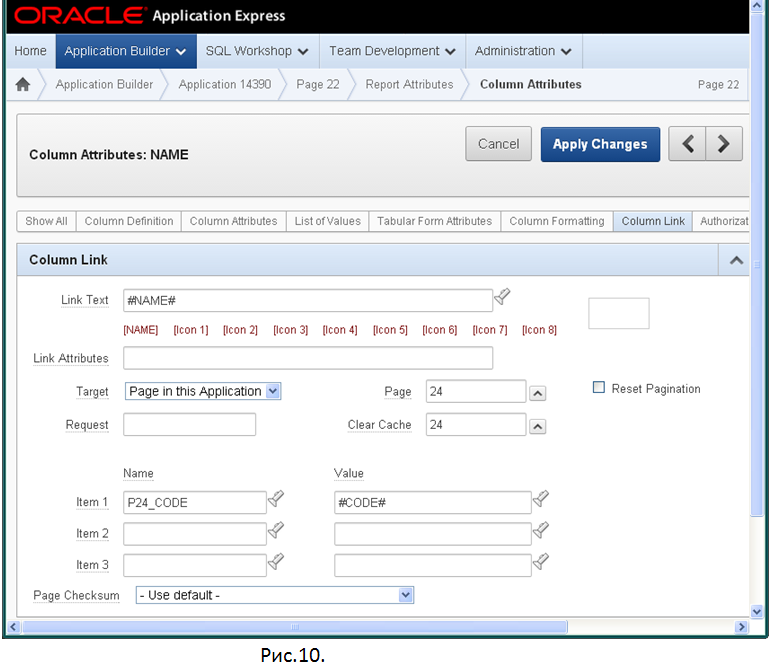Click the vertical scrollbar thumb

[757, 265]
